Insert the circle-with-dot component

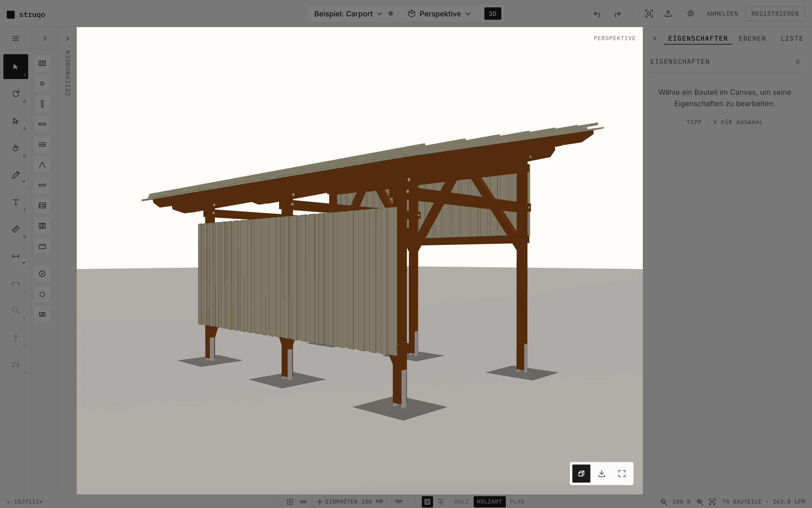42,274
